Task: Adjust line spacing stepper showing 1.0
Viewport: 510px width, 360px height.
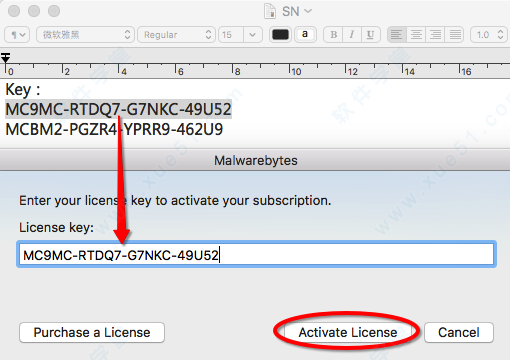Action: point(489,35)
